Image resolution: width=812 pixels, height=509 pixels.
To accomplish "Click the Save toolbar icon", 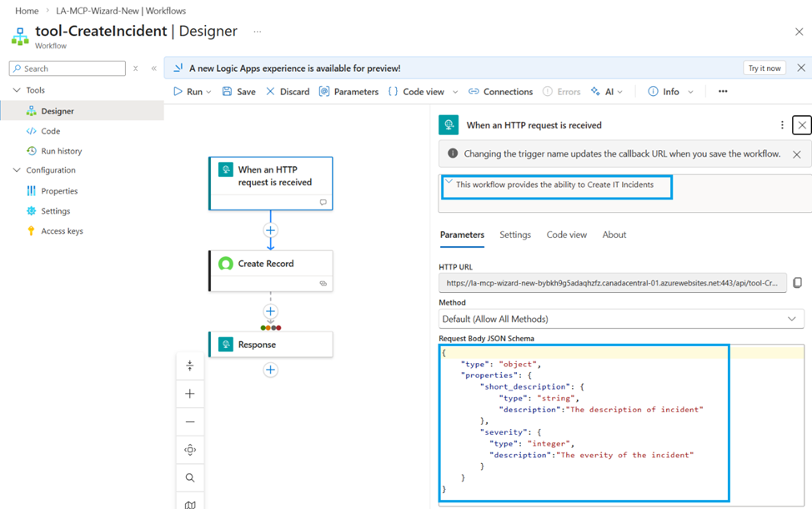I will pos(228,92).
